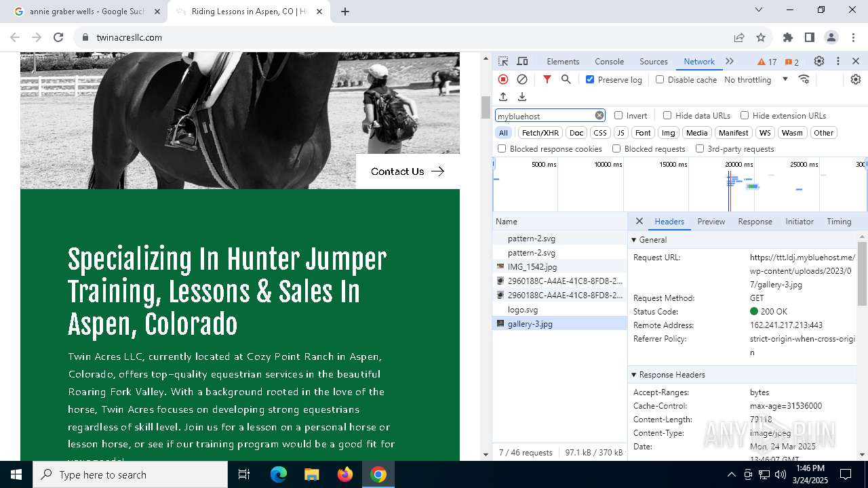Enable Hide extension URLs

745,115
